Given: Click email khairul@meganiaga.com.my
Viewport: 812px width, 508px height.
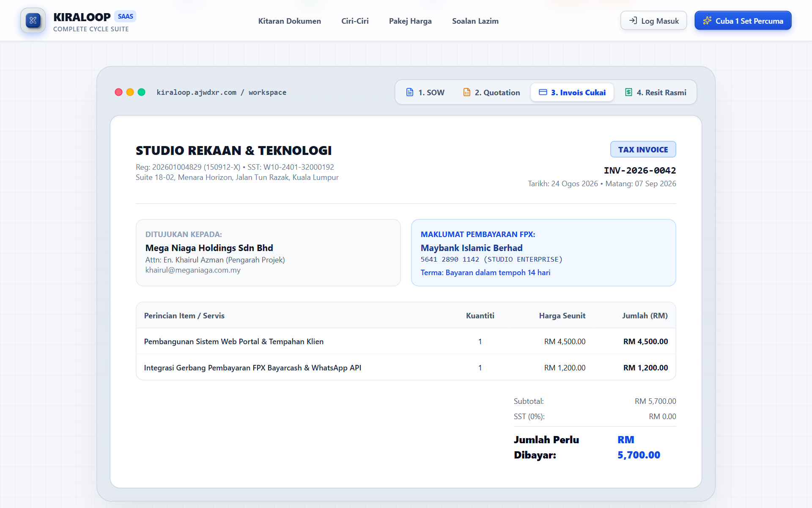Looking at the screenshot, I should (x=193, y=270).
